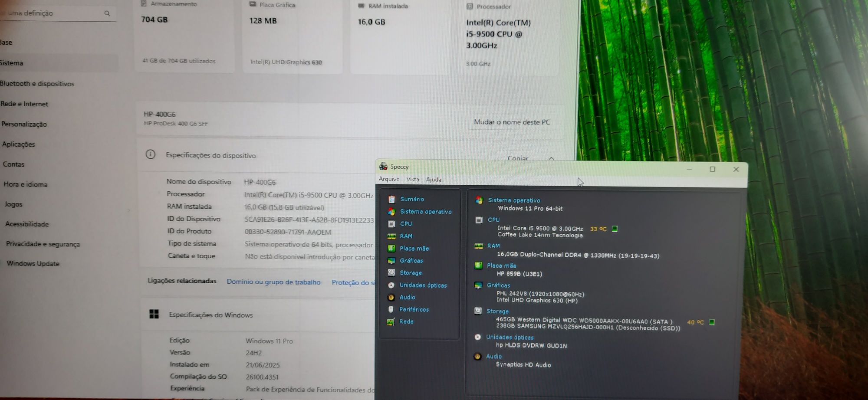
Task: Open Audio speaker icon in Speccy sidebar
Action: (391, 297)
